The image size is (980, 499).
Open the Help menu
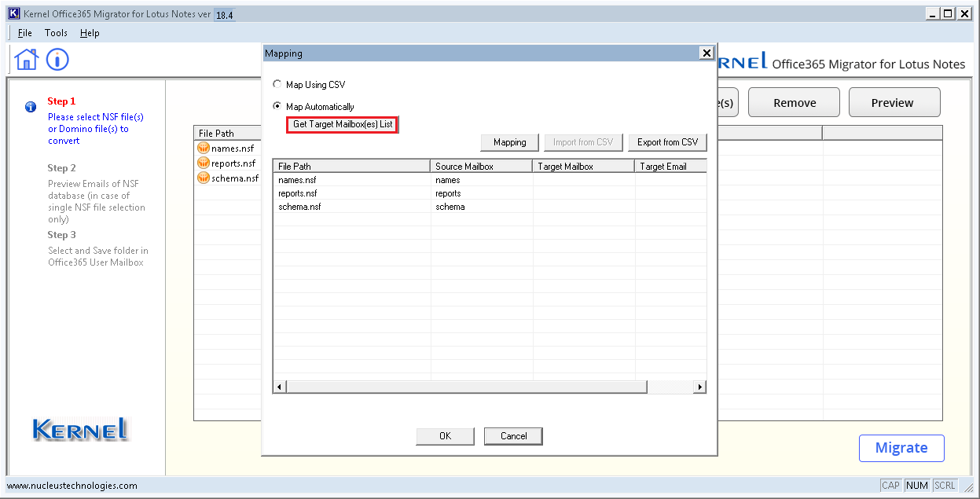(90, 33)
